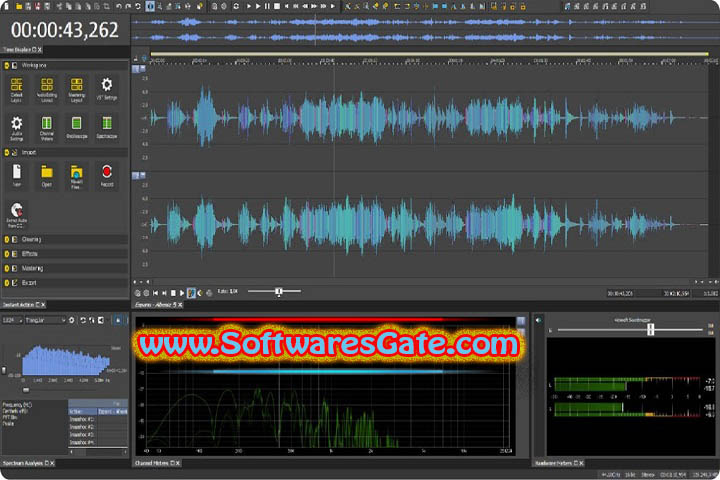Image resolution: width=720 pixels, height=480 pixels.
Task: Click Go to Start in data window transport
Action: pos(155,293)
